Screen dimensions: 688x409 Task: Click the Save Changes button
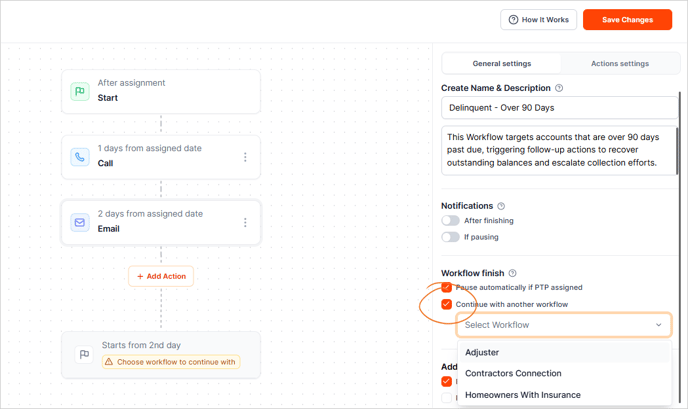(627, 20)
